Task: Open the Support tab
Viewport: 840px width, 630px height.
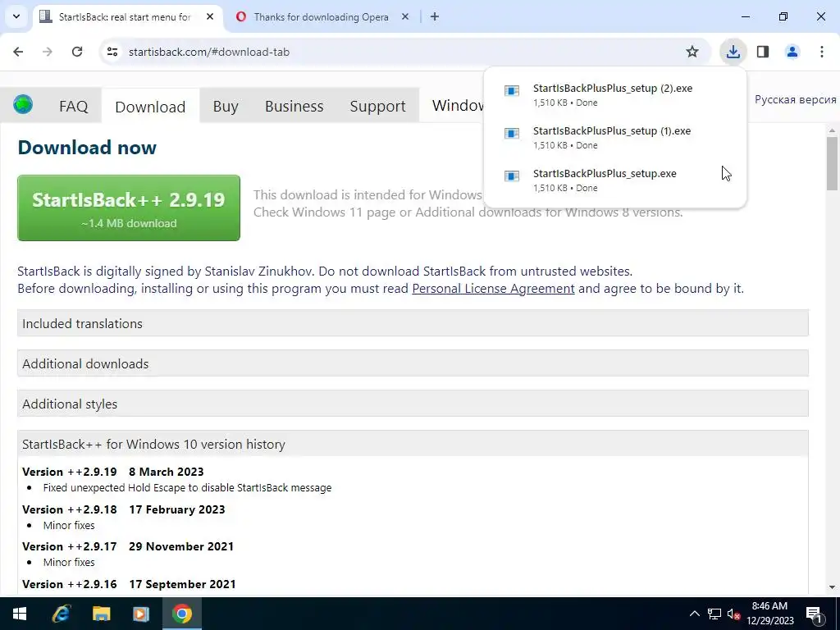Action: point(377,106)
